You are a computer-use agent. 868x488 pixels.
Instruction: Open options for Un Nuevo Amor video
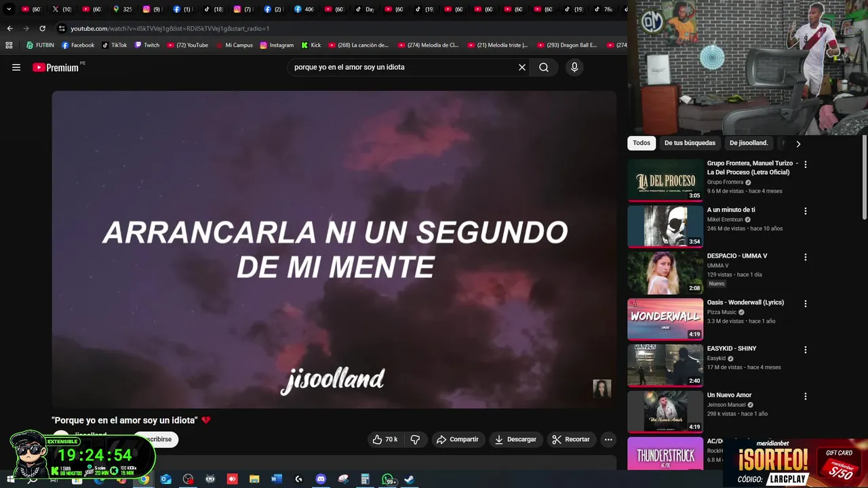(806, 396)
